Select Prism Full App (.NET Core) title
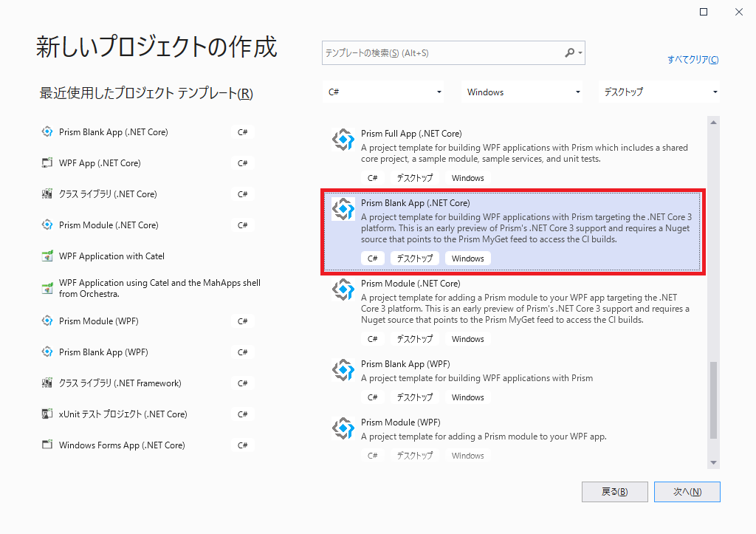 tap(411, 134)
